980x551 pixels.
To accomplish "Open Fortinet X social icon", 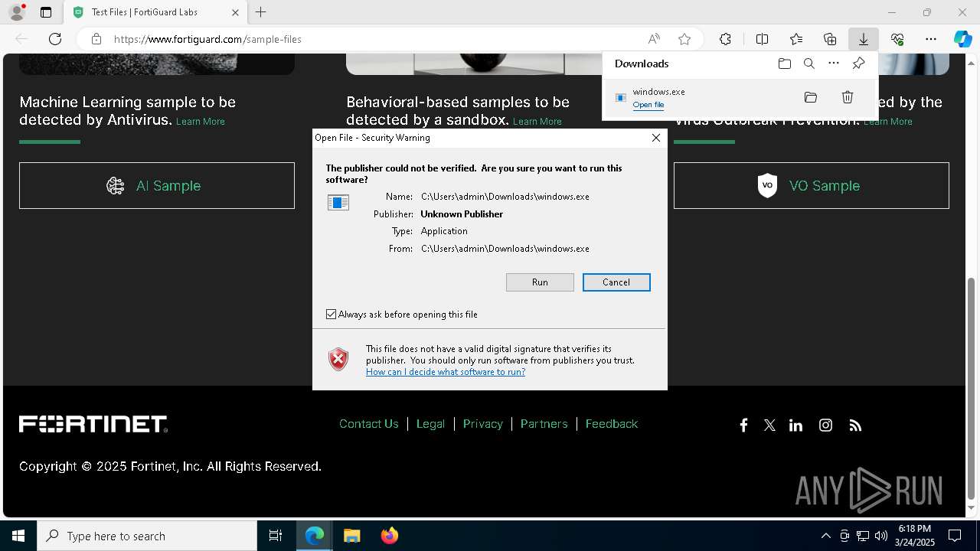I will 769,425.
